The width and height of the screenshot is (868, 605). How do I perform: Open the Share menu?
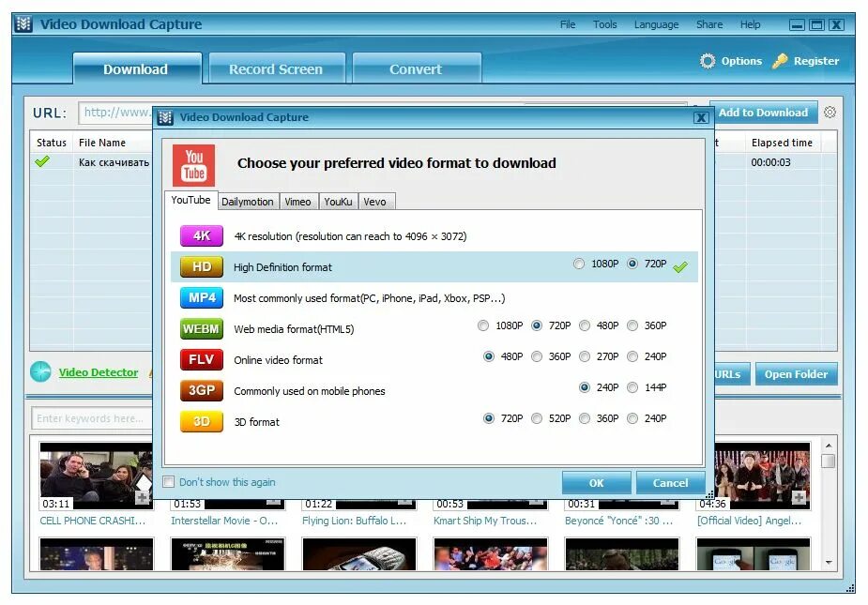709,24
